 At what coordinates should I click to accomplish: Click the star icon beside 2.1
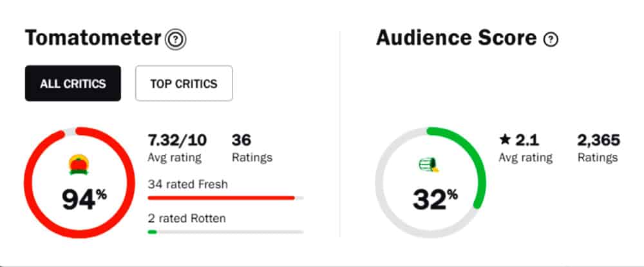click(504, 140)
